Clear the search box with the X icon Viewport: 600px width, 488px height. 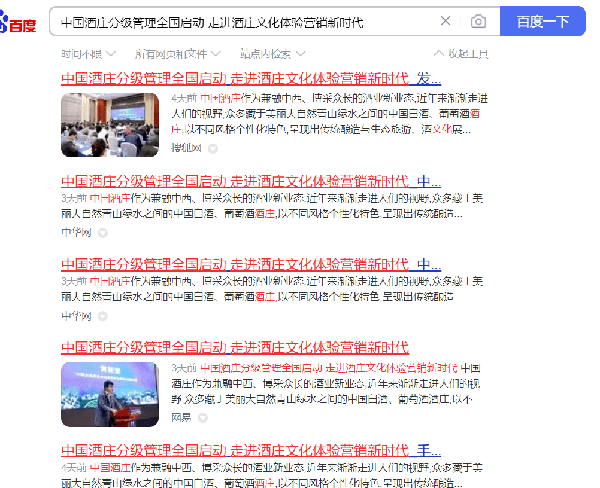coord(445,21)
